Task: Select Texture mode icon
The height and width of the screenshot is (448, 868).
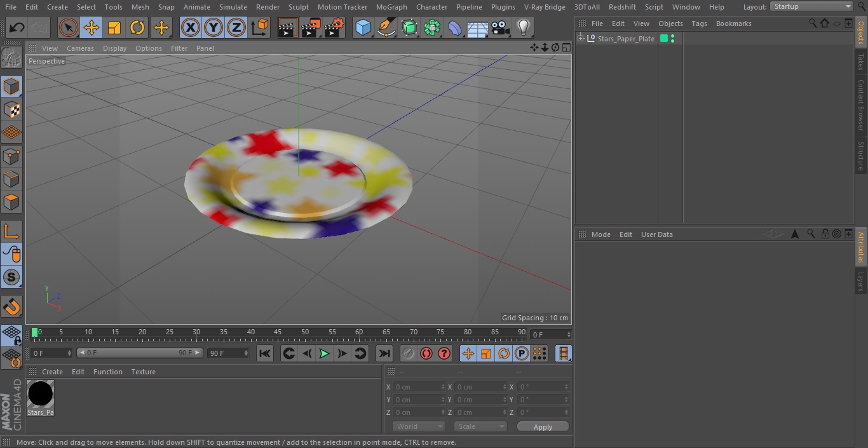Action: tap(11, 109)
